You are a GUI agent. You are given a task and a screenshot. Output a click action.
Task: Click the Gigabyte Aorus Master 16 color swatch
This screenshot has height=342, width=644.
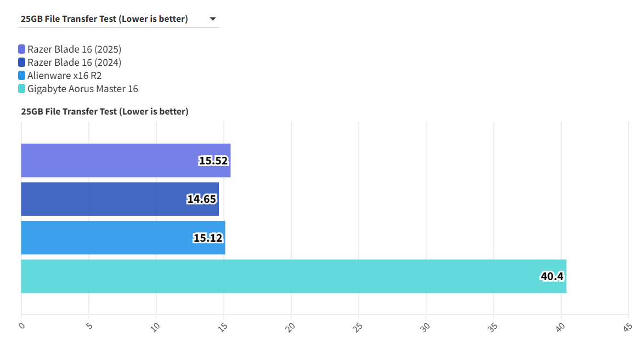coord(22,89)
